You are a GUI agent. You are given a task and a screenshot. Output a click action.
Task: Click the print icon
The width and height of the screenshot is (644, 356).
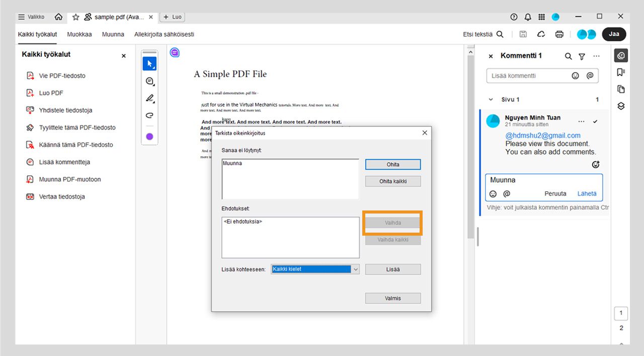559,34
